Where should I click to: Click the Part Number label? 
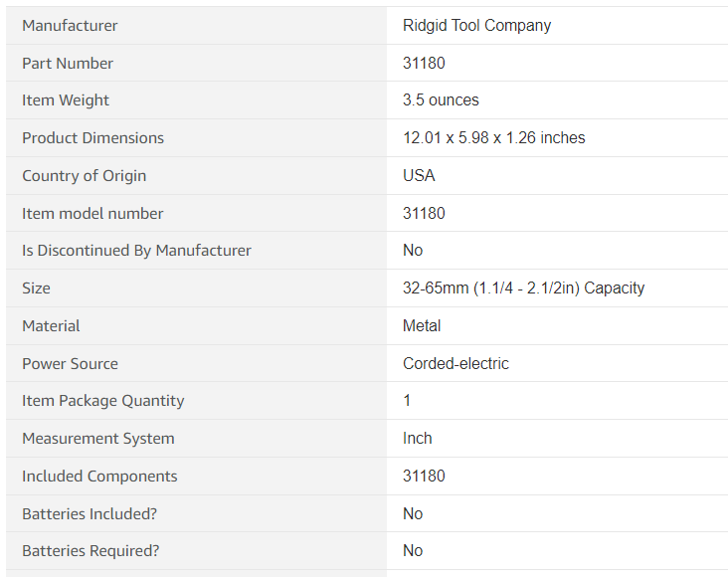point(68,64)
